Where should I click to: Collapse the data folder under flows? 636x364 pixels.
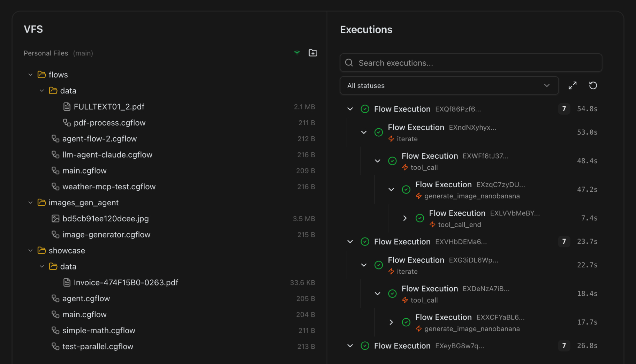point(42,91)
